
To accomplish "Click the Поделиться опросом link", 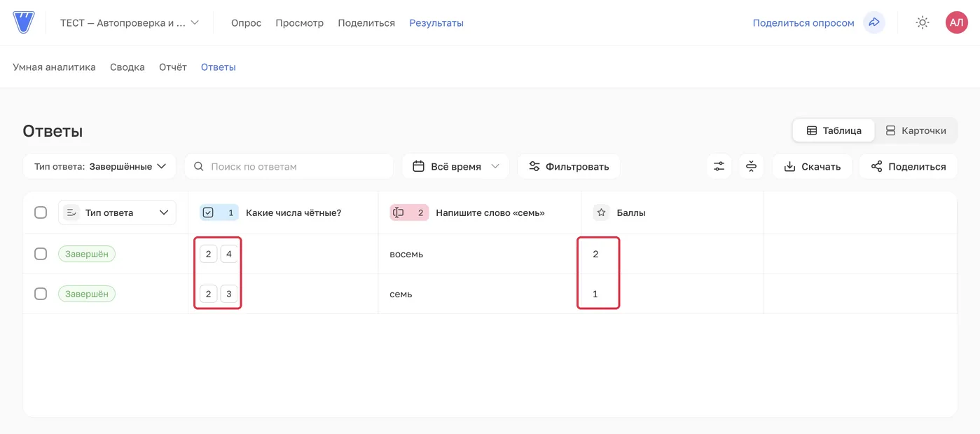I will tap(803, 22).
